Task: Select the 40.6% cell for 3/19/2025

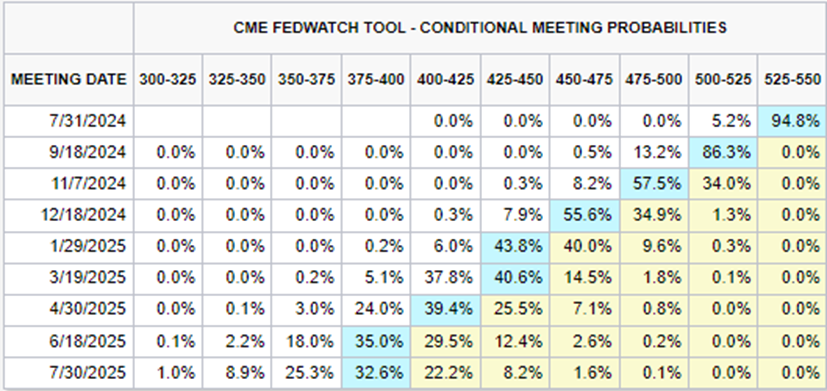Action: (515, 277)
